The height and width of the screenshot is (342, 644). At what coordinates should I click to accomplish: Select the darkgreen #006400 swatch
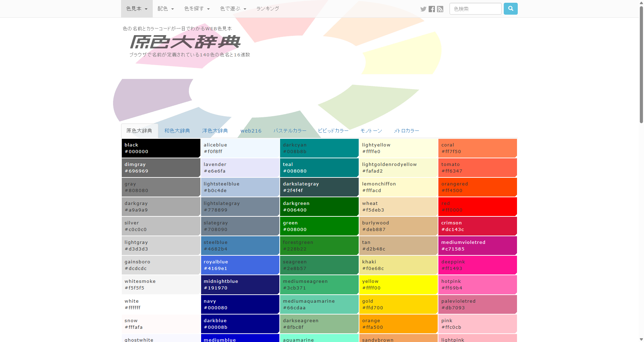point(319,207)
